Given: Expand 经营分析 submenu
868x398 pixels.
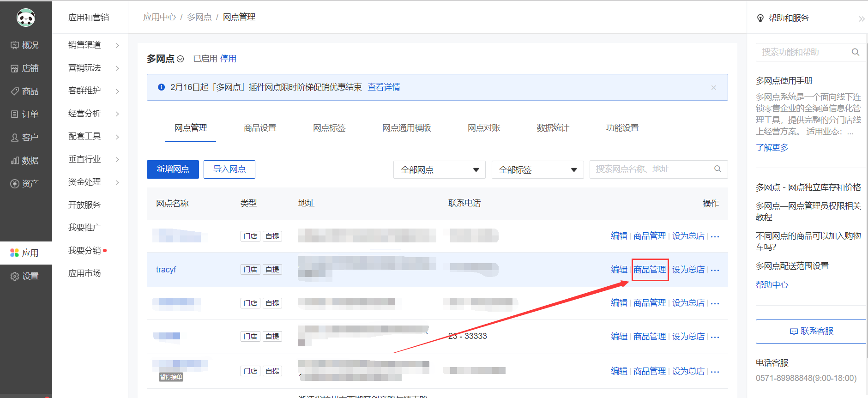Looking at the screenshot, I should click(117, 114).
